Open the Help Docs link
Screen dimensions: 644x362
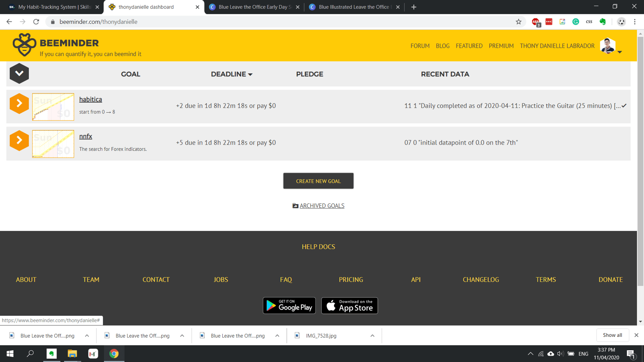[318, 247]
